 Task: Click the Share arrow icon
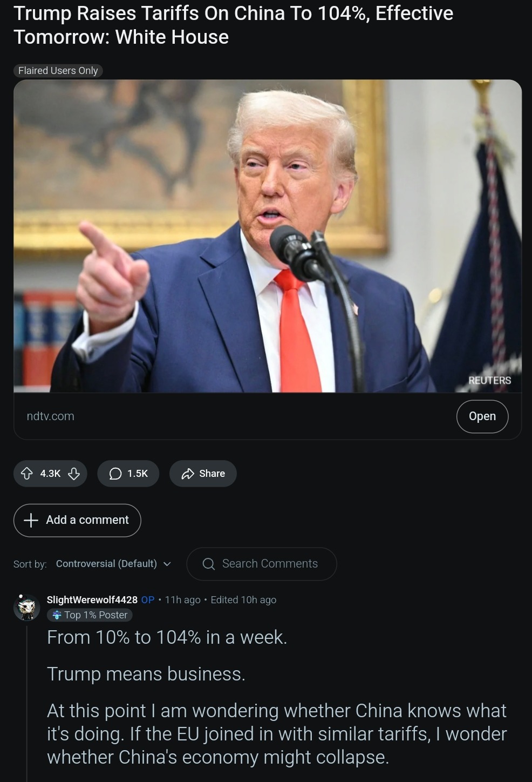188,474
